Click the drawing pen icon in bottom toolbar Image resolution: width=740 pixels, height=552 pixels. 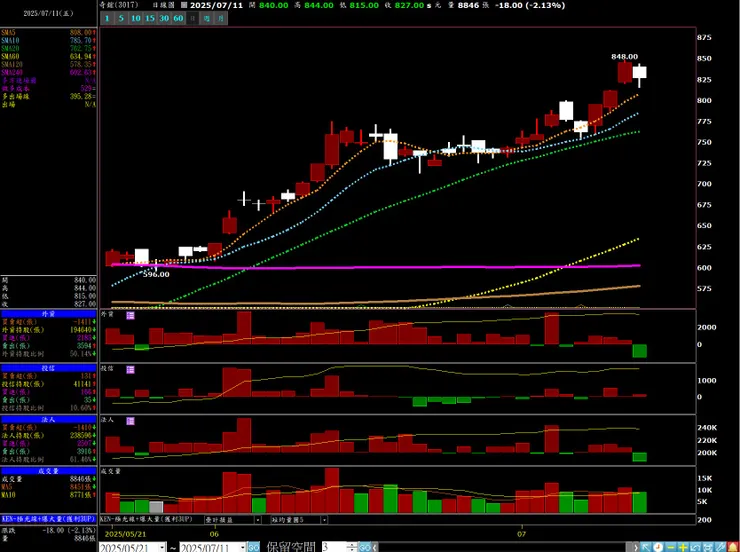click(x=720, y=547)
